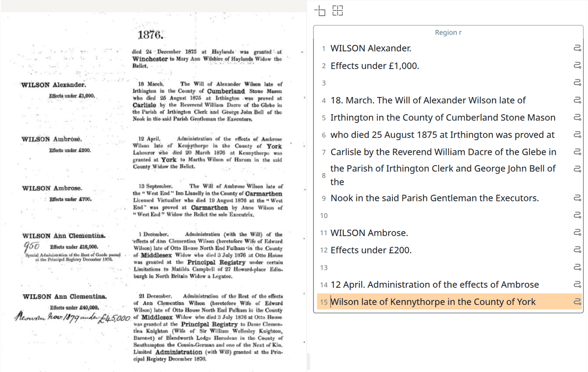
Task: Click 'Effects under £16,000.' in scanned page
Action: click(73, 247)
